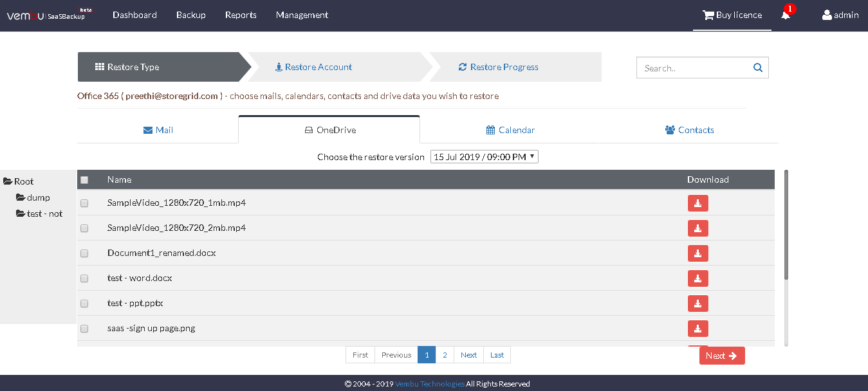Click the Restore Progress refresh icon
Image resolution: width=868 pixels, height=391 pixels.
(463, 67)
